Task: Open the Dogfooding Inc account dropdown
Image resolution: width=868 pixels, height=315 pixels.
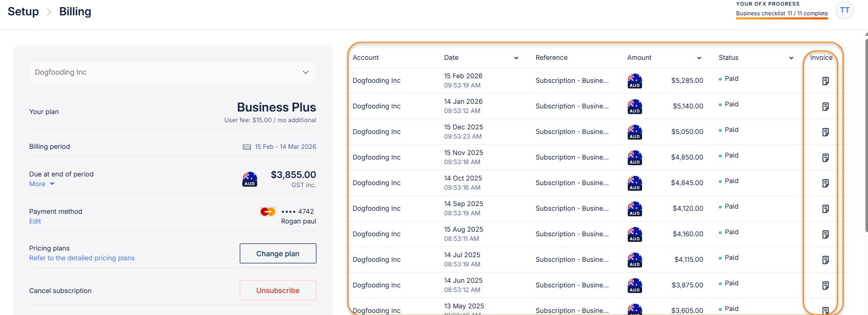Action: click(172, 72)
